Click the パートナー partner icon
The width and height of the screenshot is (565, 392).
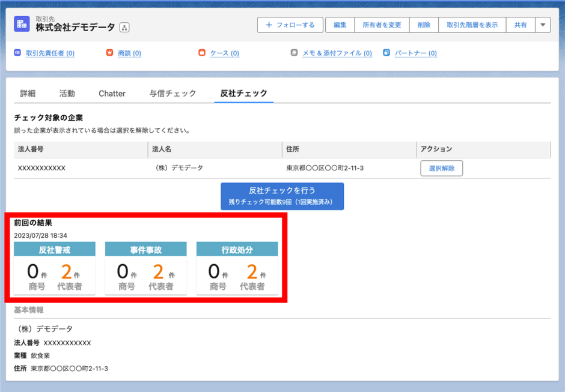click(386, 53)
